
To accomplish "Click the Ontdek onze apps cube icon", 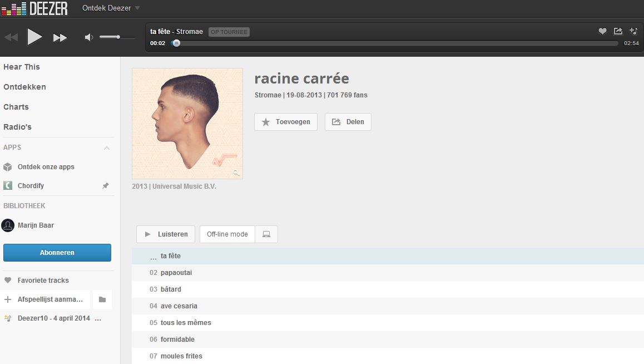I will [7, 167].
